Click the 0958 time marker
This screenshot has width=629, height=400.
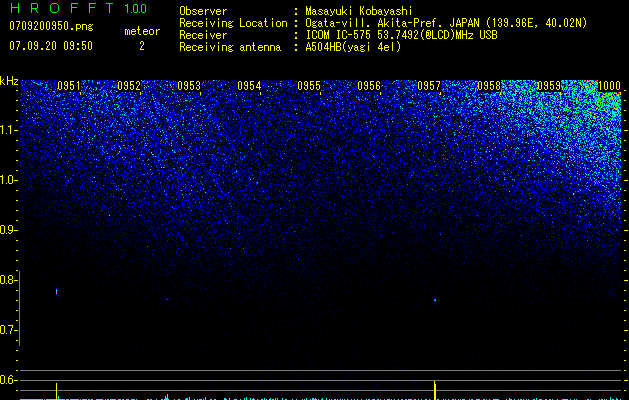coord(489,86)
